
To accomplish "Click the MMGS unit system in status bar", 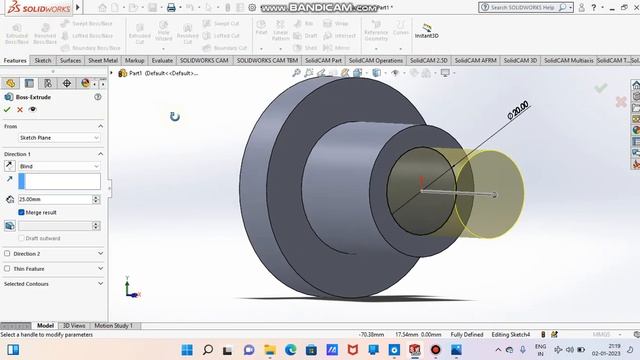I will pos(601,334).
